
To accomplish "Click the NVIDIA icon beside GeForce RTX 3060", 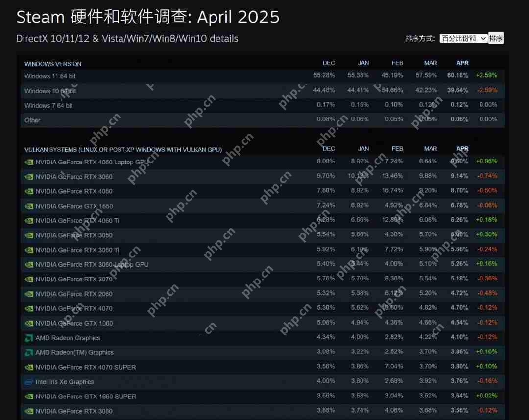I will coord(29,176).
